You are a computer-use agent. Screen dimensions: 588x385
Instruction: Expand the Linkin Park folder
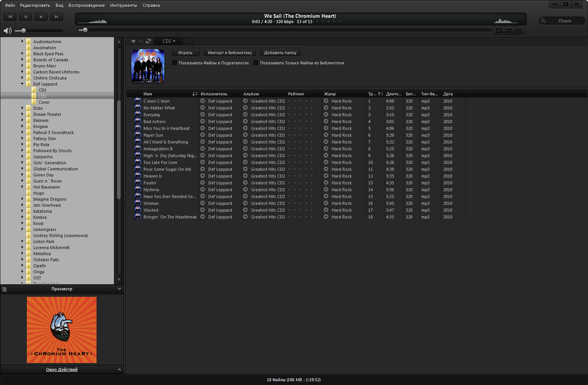pos(22,241)
